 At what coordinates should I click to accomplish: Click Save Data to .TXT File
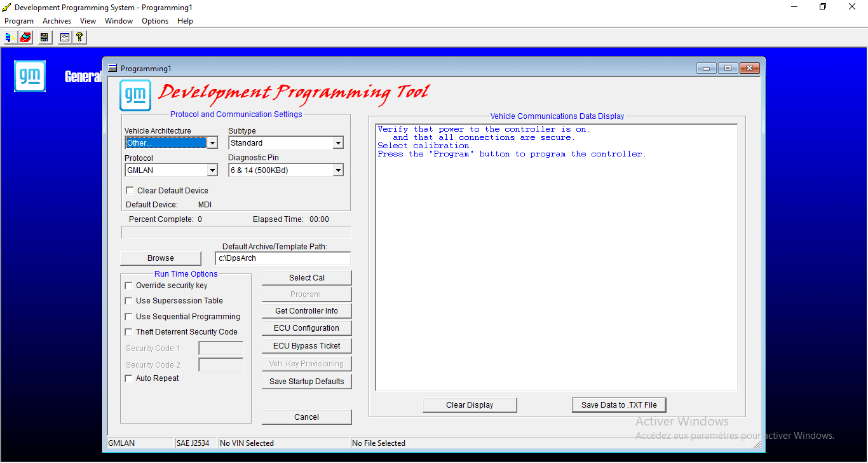pyautogui.click(x=618, y=404)
